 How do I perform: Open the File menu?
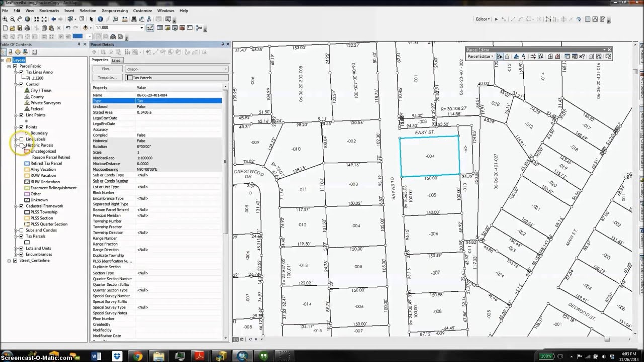[x=5, y=11]
